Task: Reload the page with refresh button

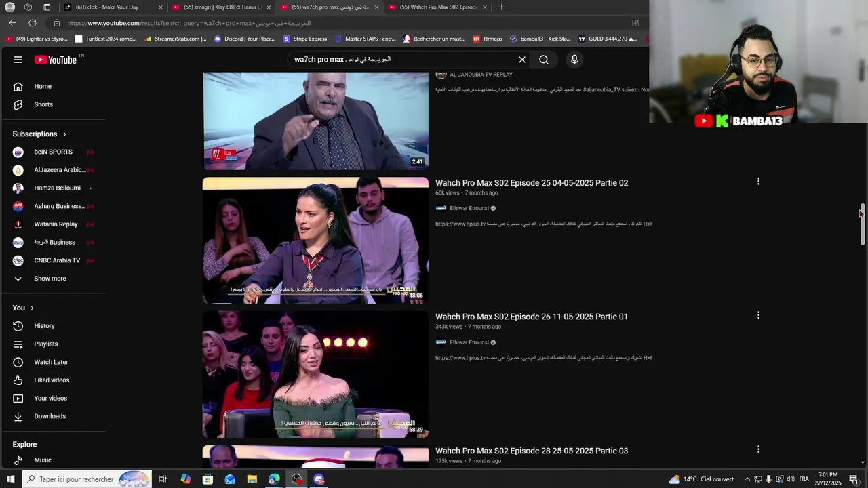Action: [x=32, y=23]
